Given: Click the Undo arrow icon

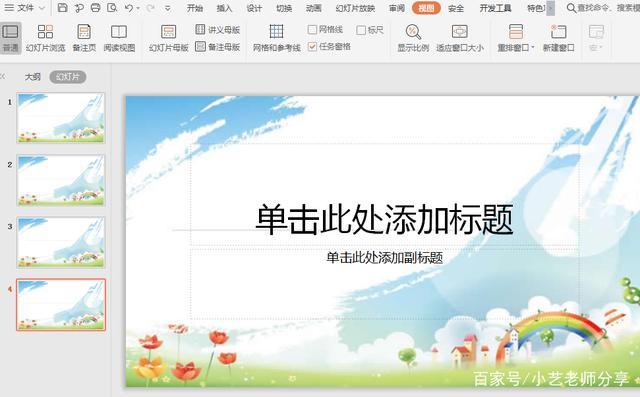Looking at the screenshot, I should [x=129, y=8].
